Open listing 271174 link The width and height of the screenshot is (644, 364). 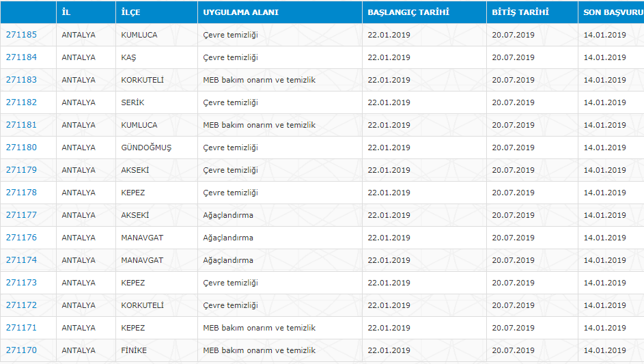point(21,260)
